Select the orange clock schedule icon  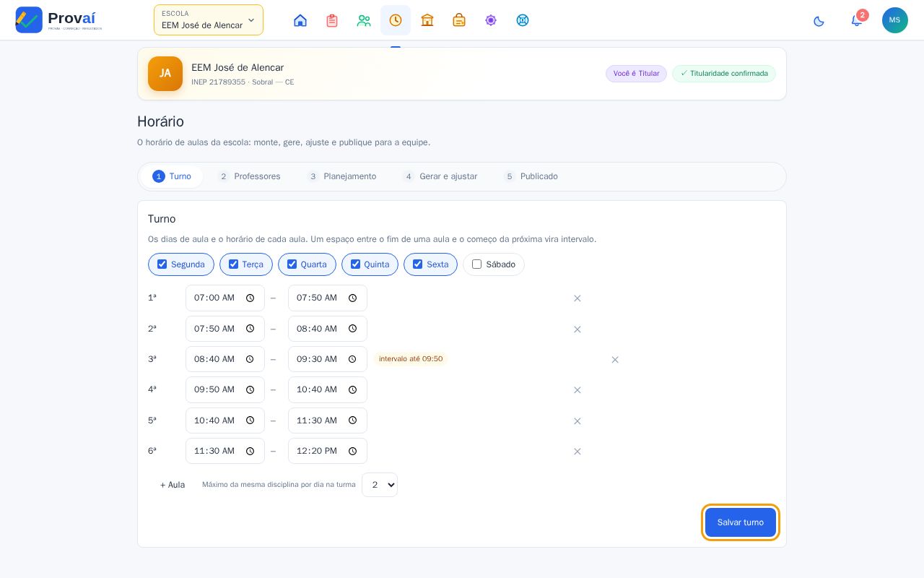point(396,20)
